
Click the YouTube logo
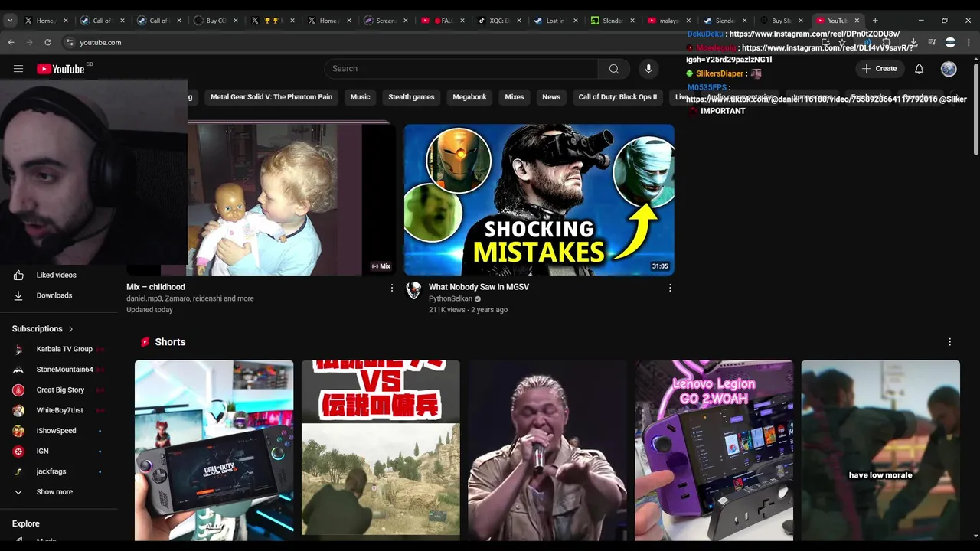pyautogui.click(x=60, y=69)
